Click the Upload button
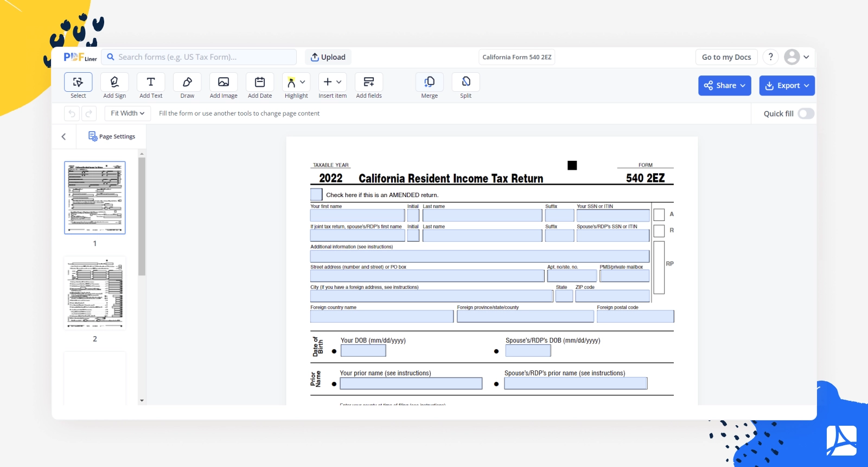Image resolution: width=868 pixels, height=467 pixels. (328, 57)
